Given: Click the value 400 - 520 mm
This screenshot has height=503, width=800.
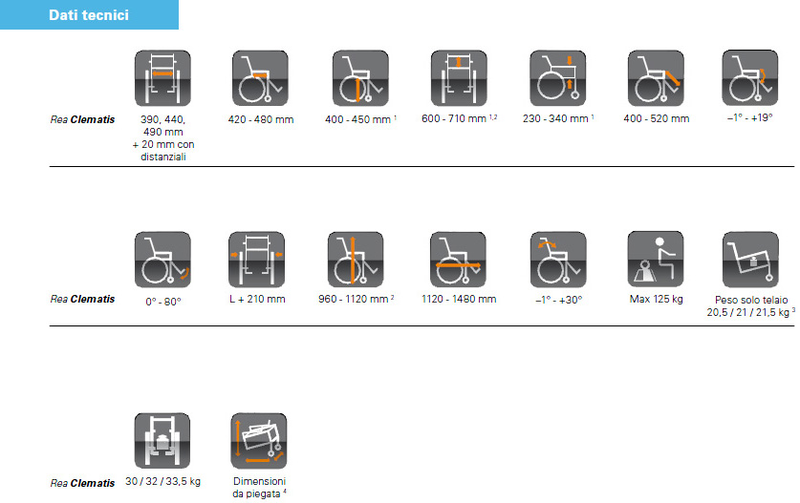Looking at the screenshot, I should tap(656, 118).
